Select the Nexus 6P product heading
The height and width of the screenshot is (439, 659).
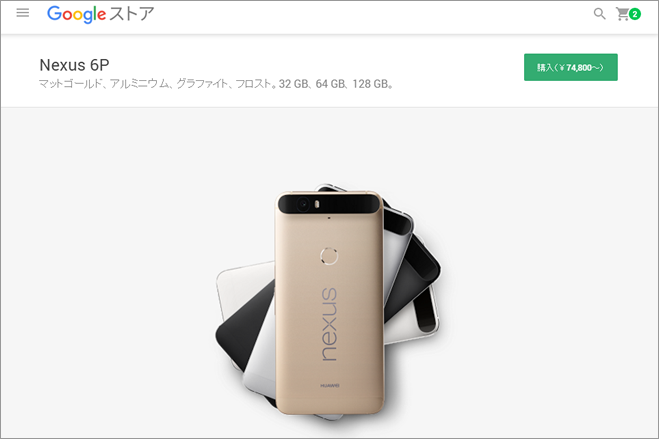coord(74,65)
